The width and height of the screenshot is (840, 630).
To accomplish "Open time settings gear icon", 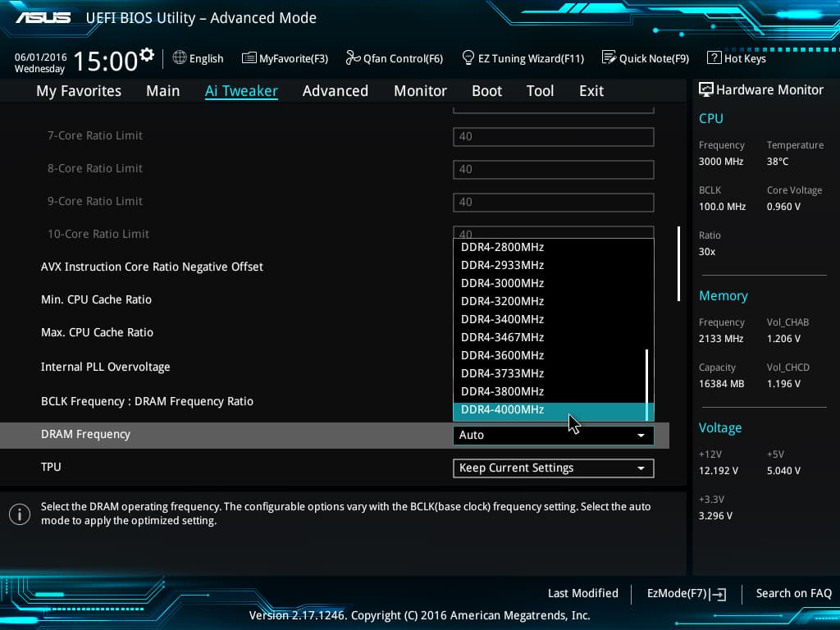I will point(146,55).
